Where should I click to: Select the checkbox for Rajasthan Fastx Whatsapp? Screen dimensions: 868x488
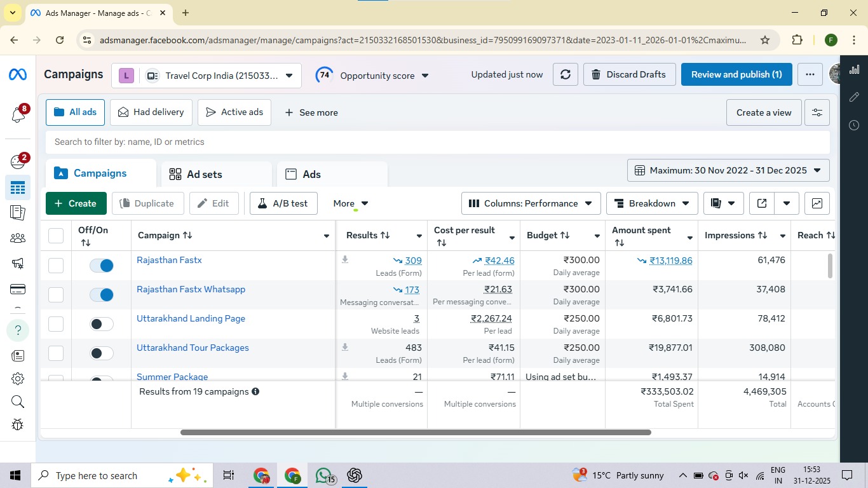55,294
